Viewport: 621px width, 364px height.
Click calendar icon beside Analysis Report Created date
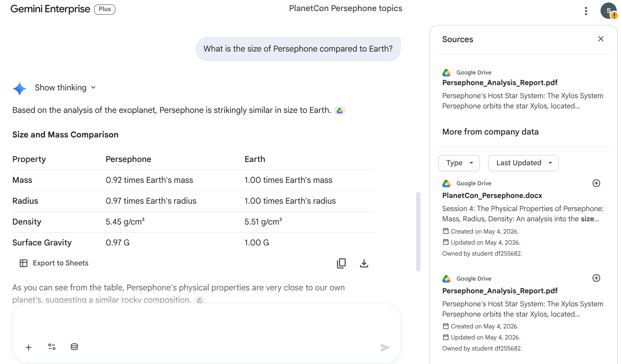pyautogui.click(x=446, y=326)
